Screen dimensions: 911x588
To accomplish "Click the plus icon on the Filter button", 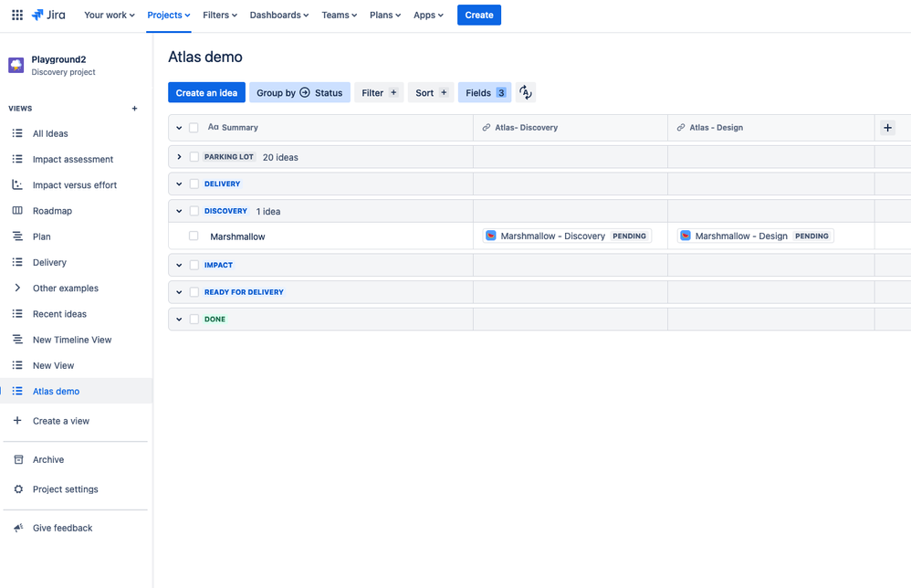I will [x=393, y=92].
